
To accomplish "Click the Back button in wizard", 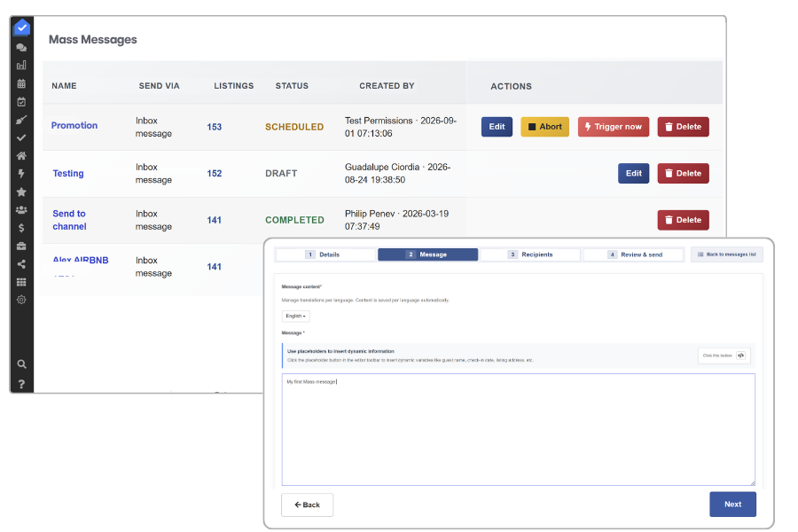I will click(x=308, y=505).
